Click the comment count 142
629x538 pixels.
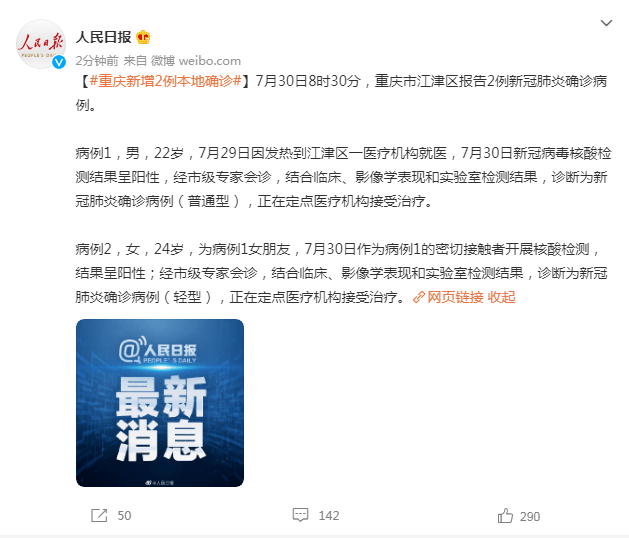329,516
